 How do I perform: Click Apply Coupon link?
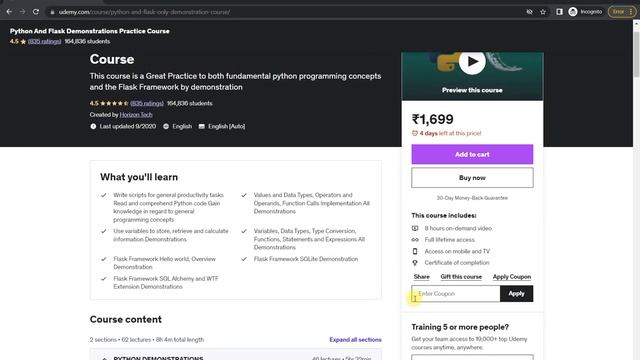pos(512,277)
